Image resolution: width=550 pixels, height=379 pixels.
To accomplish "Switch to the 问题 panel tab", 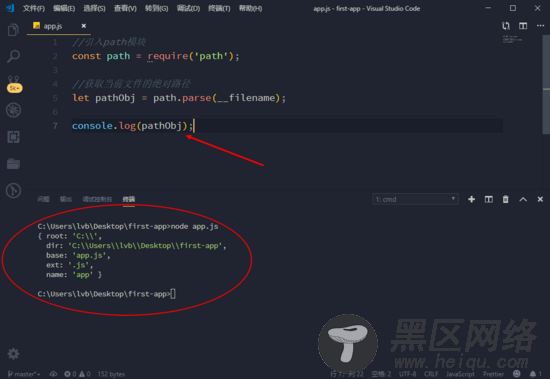I will click(x=43, y=199).
